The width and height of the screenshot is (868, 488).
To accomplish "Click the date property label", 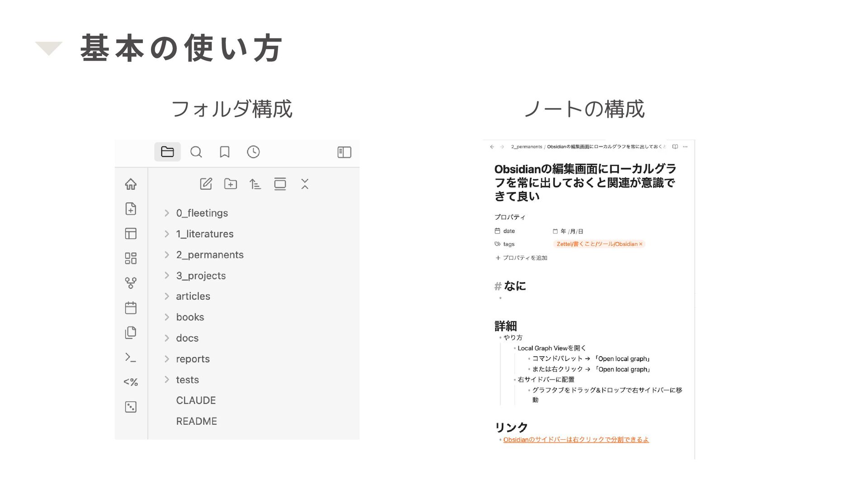I will [x=509, y=231].
